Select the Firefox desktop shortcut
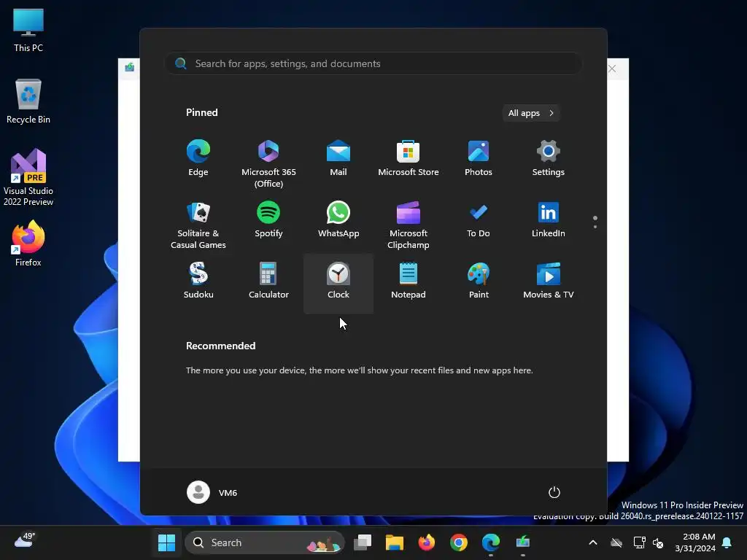The width and height of the screenshot is (747, 560). [x=28, y=244]
